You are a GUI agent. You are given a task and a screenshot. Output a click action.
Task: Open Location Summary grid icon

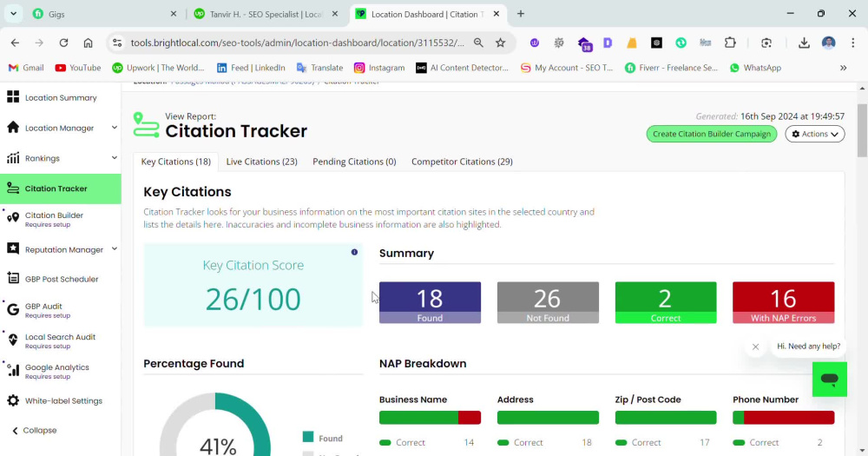(x=13, y=97)
